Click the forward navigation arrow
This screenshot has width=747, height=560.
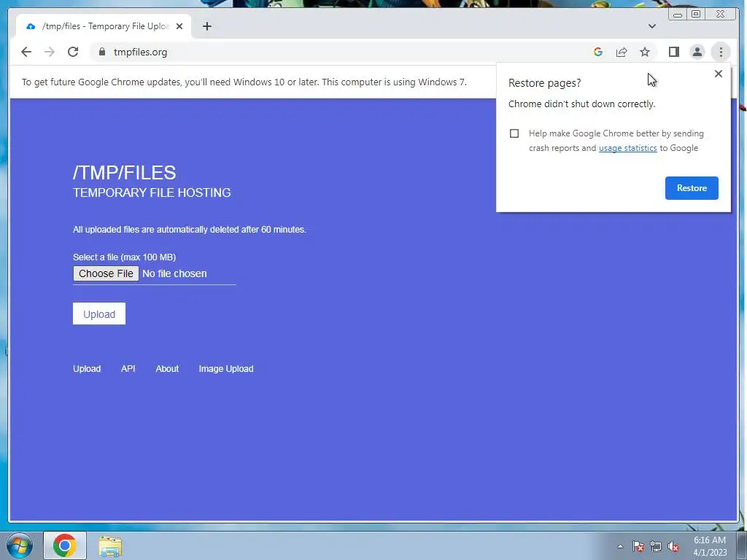50,52
